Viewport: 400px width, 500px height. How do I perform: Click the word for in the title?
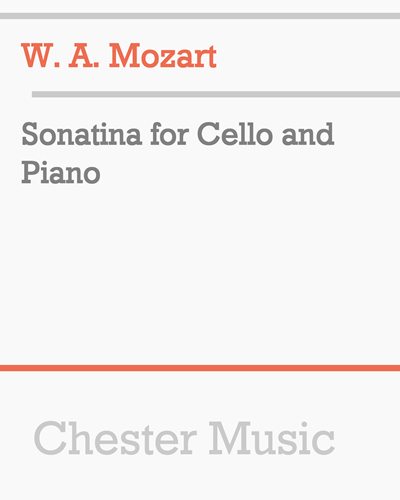tap(170, 134)
